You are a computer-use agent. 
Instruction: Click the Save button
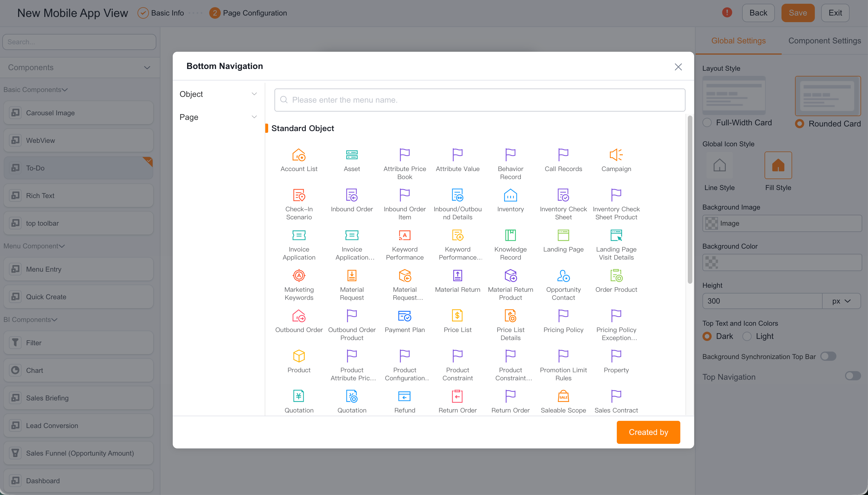click(x=797, y=13)
